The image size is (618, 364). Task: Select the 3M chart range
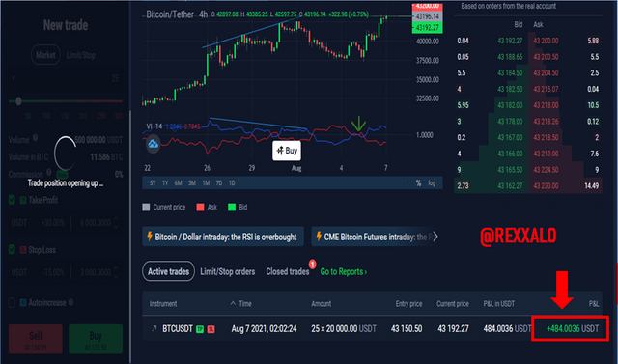coord(192,183)
